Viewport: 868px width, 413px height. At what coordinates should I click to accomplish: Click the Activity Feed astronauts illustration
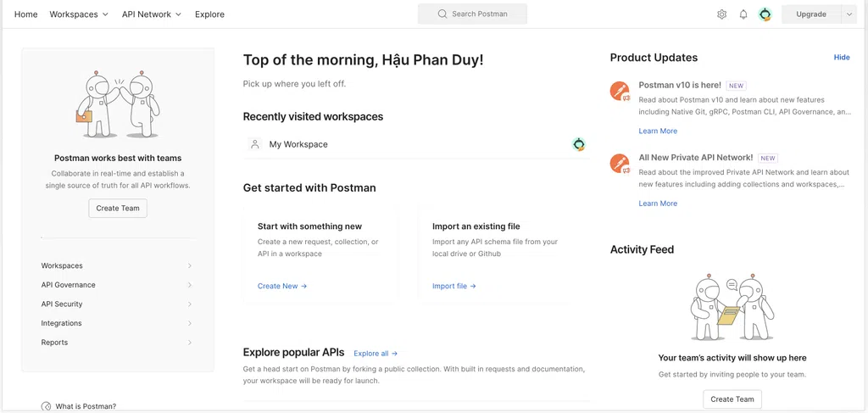[x=732, y=307]
